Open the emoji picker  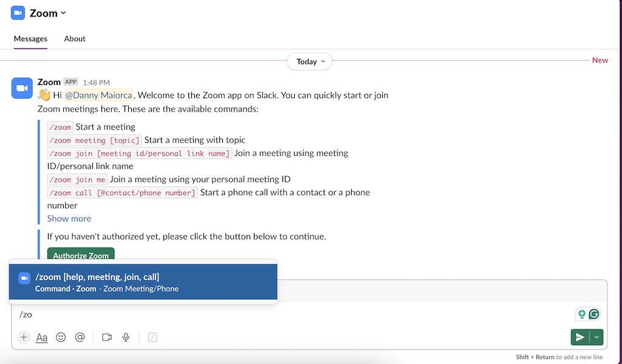[x=61, y=337]
